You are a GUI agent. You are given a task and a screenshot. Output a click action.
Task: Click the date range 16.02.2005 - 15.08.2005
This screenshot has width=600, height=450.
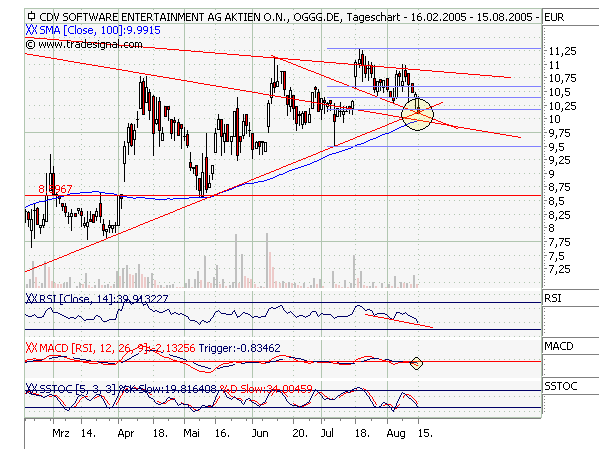point(471,17)
